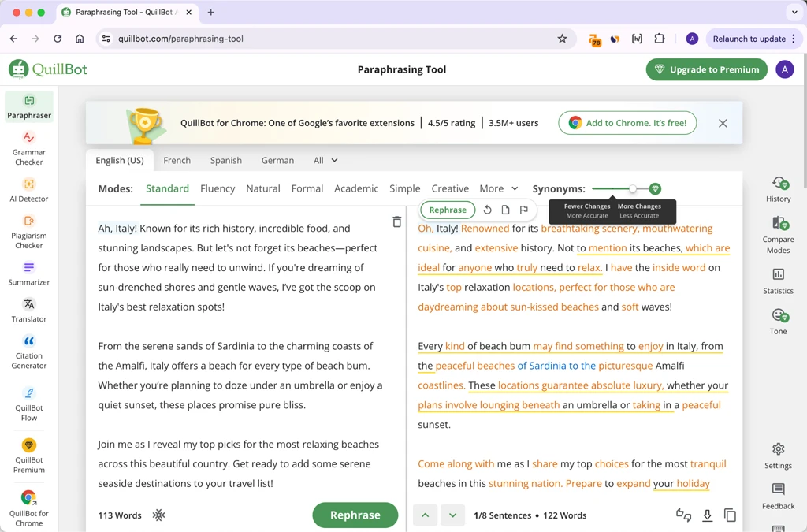Click the word "mouthwatering" in output

[677, 229]
